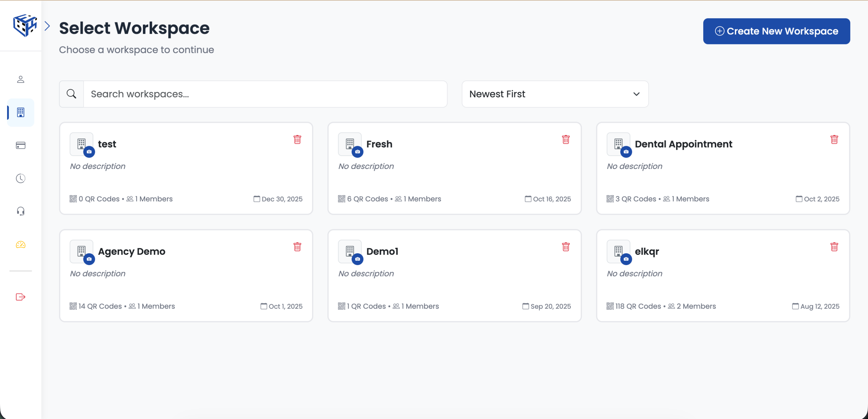Expand the chevron beside the logo

(x=47, y=26)
